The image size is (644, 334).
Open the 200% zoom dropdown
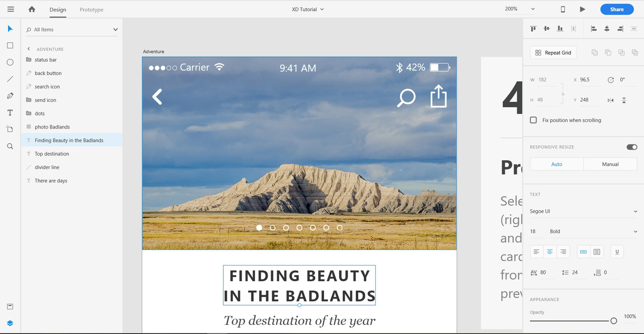tap(520, 9)
